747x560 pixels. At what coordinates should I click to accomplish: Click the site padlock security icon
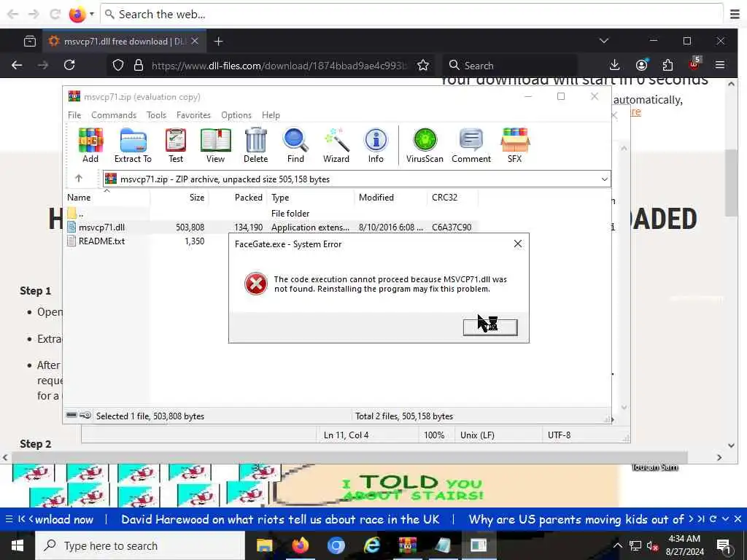pos(138,65)
